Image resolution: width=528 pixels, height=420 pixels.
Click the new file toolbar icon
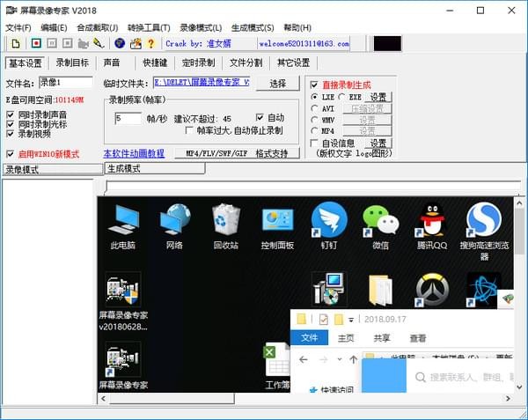click(x=16, y=43)
